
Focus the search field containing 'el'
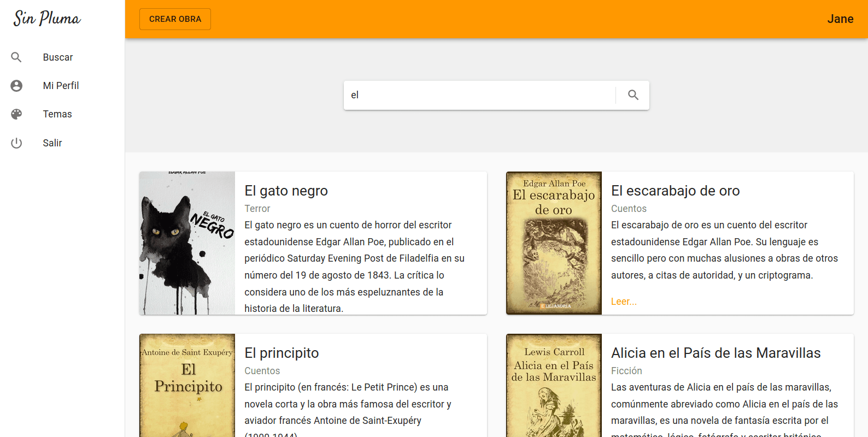point(479,95)
